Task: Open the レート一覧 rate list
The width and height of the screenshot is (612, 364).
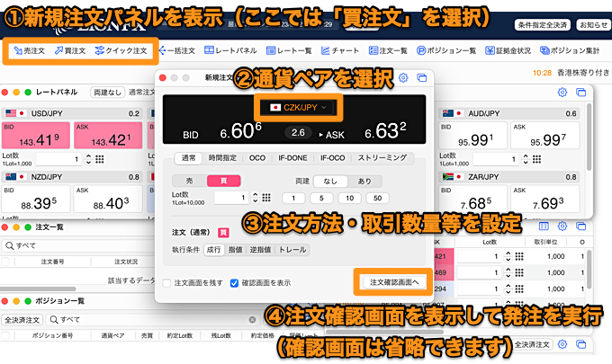Action: click(289, 50)
